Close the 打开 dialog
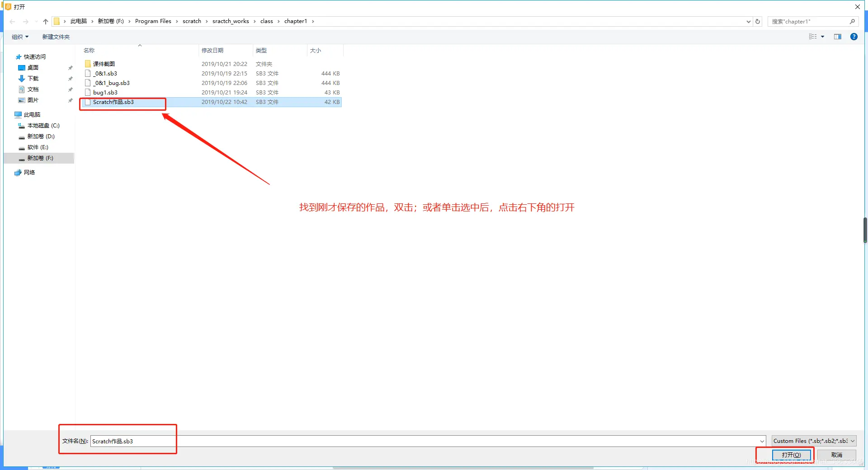 858,7
